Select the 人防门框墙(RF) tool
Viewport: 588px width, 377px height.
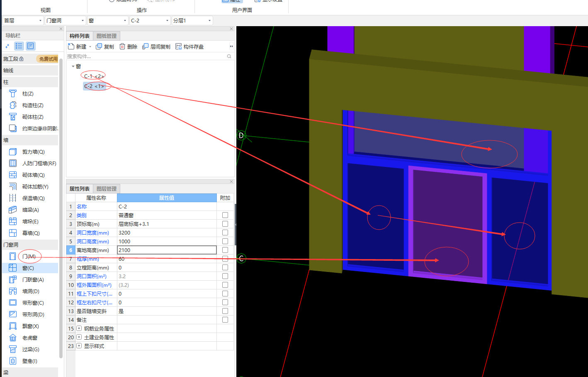[x=39, y=164]
